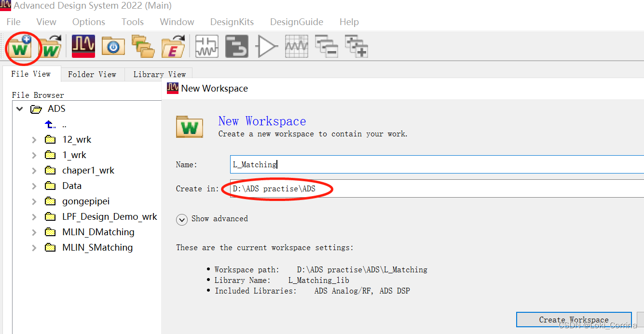Image resolution: width=644 pixels, height=334 pixels.
Task: Expand the 1_wrk folder
Action: (x=34, y=155)
